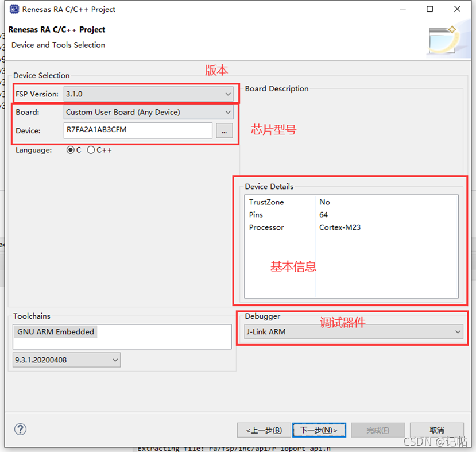
Task: Maximize the project wizard window
Action: [x=429, y=9]
